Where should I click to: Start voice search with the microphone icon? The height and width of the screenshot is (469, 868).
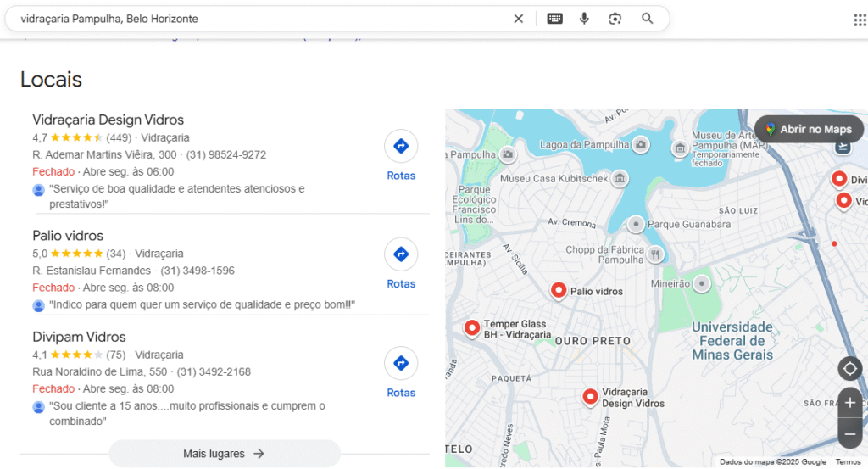(584, 19)
